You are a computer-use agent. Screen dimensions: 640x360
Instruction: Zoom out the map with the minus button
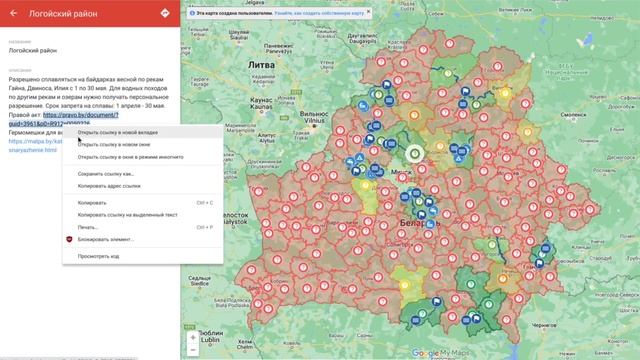(x=193, y=350)
